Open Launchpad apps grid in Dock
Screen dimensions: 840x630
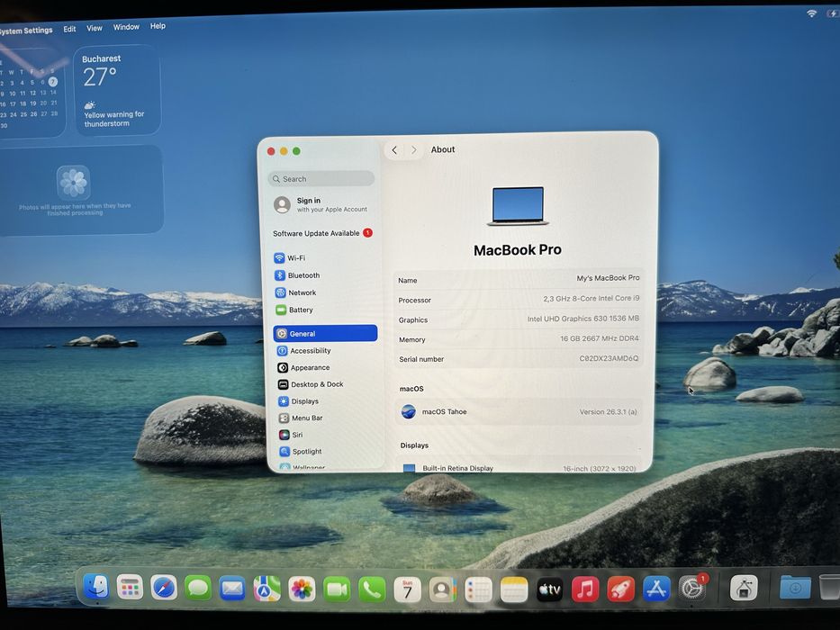(131, 588)
